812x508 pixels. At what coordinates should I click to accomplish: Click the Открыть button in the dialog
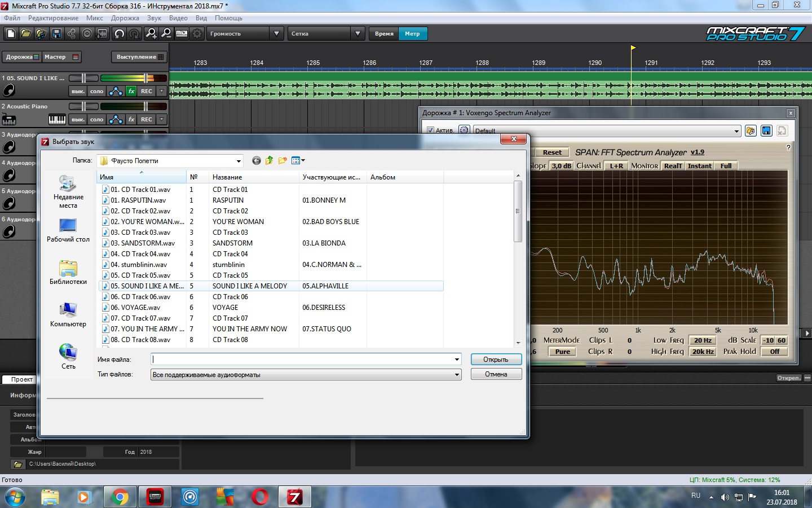[496, 360]
